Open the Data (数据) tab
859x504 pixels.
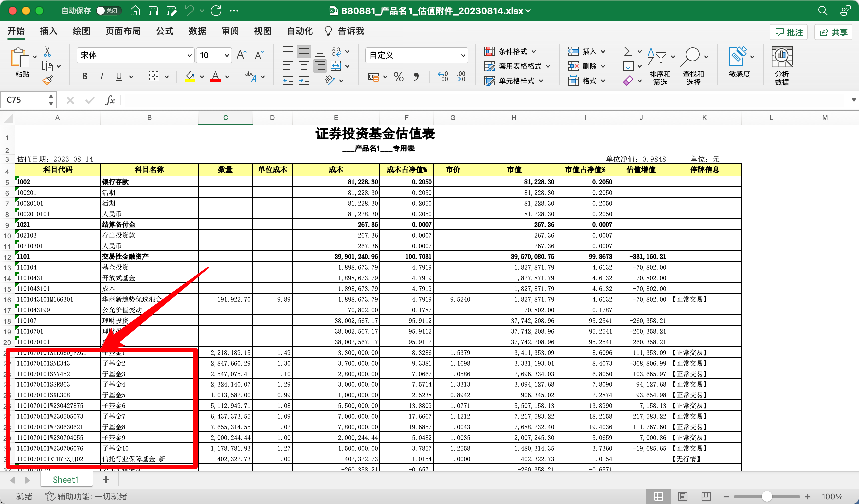pyautogui.click(x=197, y=31)
